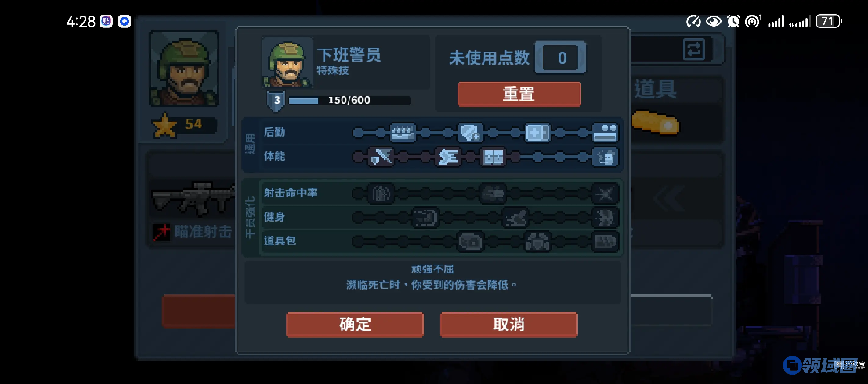Screen dimensions: 868x384
Task: Select the medkit skill in 后勤 row
Action: pos(537,133)
